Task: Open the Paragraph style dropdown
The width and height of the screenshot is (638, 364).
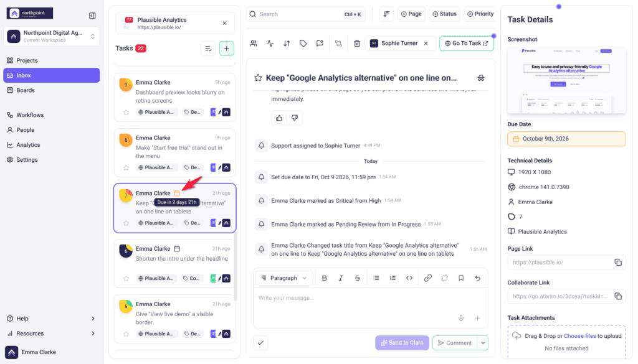Action: 284,278
